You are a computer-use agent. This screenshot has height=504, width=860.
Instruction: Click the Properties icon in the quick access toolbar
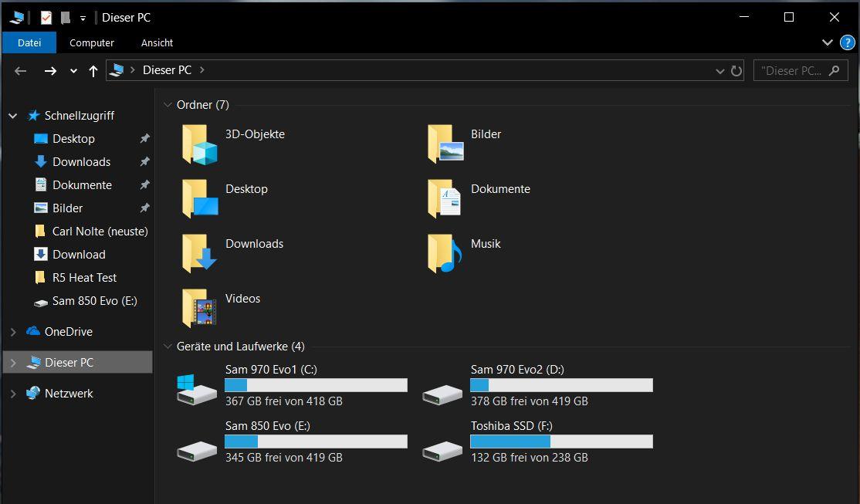(46, 17)
